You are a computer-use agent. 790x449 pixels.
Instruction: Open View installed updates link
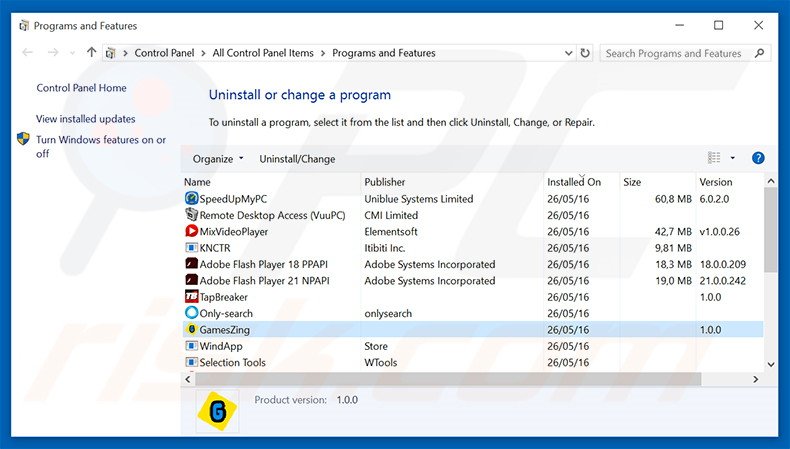tap(86, 119)
